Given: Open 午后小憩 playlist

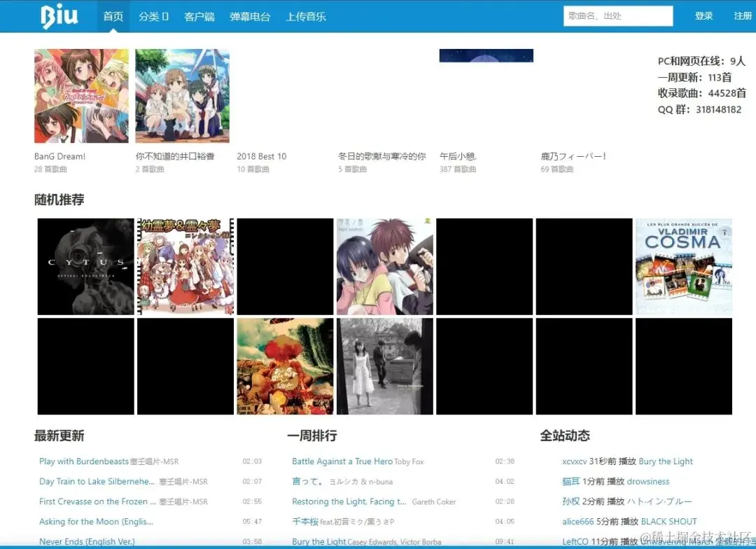Looking at the screenshot, I should pyautogui.click(x=458, y=156).
